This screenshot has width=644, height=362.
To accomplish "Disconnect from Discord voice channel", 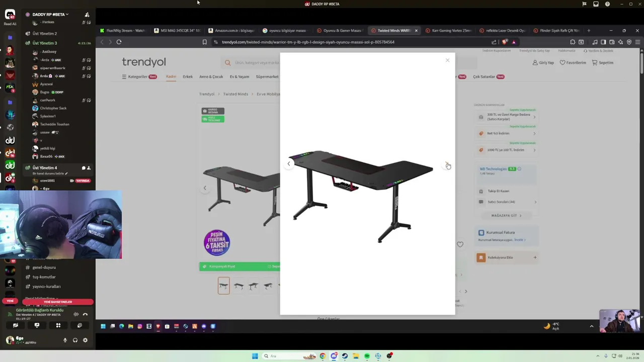I will coord(85,314).
